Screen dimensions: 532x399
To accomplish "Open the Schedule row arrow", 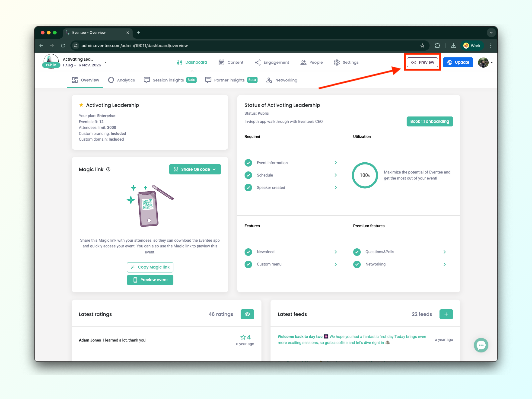I will (x=336, y=175).
